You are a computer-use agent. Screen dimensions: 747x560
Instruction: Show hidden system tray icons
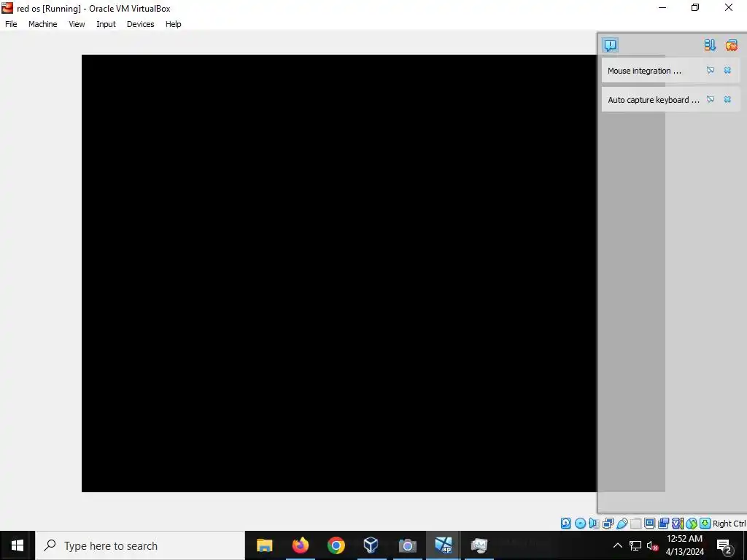pyautogui.click(x=617, y=545)
